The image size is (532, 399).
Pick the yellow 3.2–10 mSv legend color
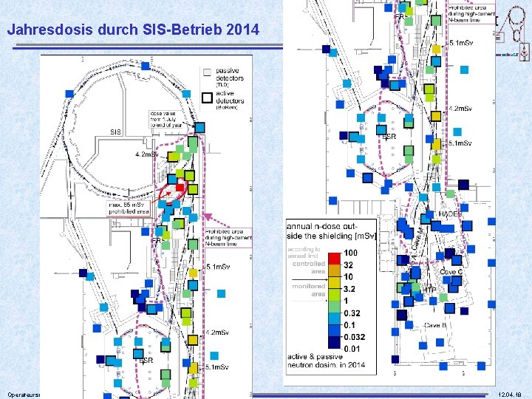pyautogui.click(x=335, y=282)
